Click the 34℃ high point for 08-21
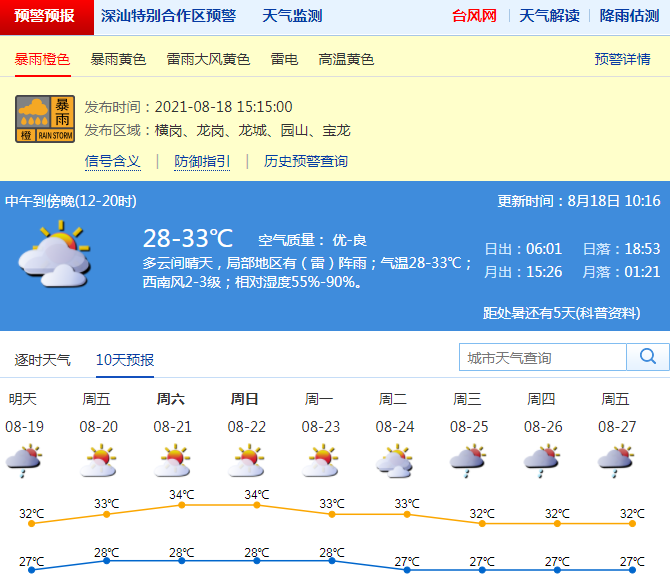Viewport: 670px width, 582px height. point(182,505)
